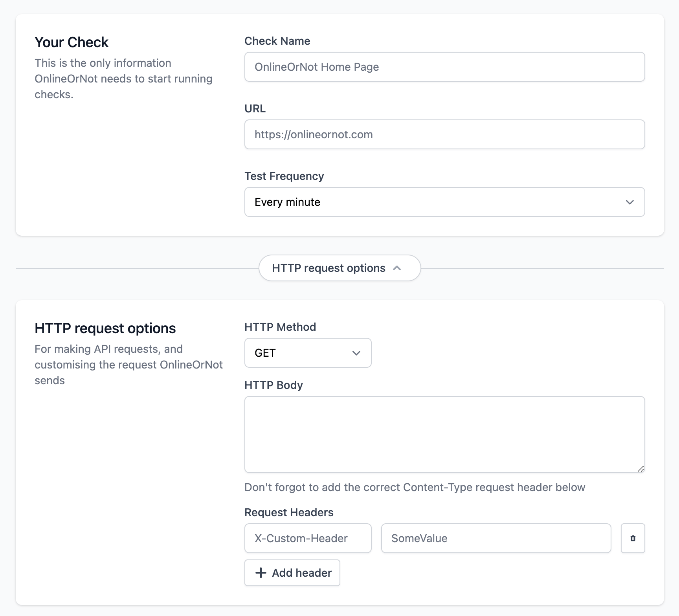Click the resize grip of HTTP Body
679x616 pixels.
(x=641, y=469)
